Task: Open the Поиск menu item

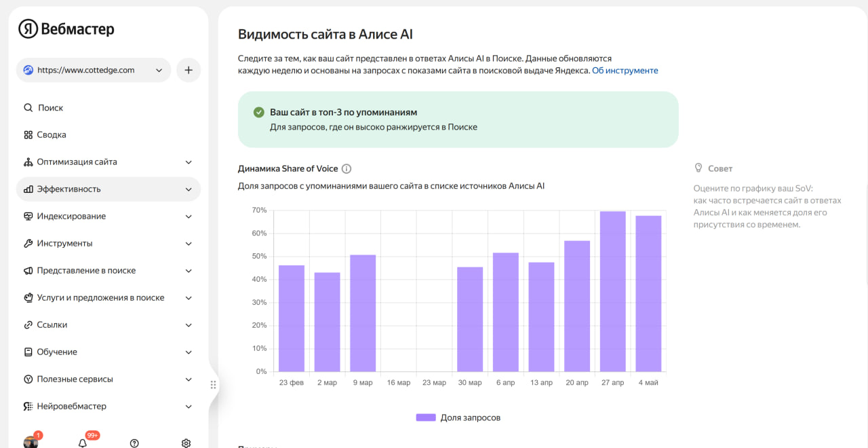Action: (108, 108)
